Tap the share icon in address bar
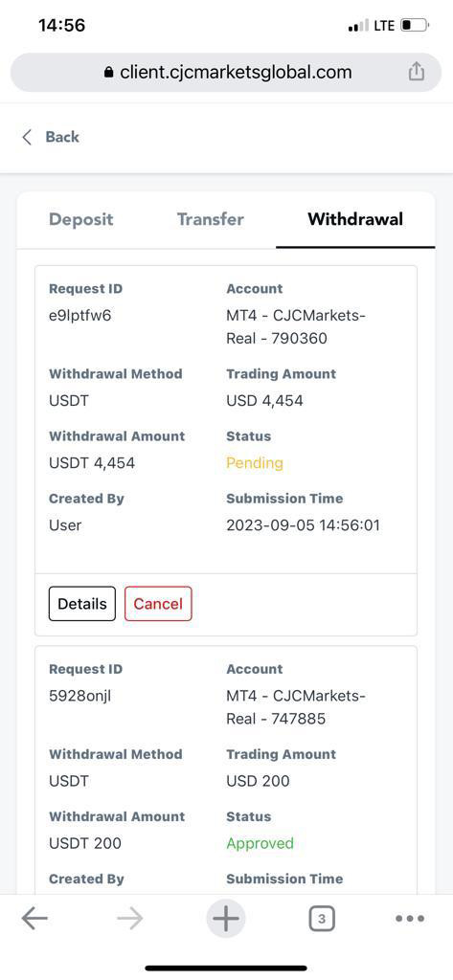Viewport: 453px width, 980px height. [x=416, y=73]
